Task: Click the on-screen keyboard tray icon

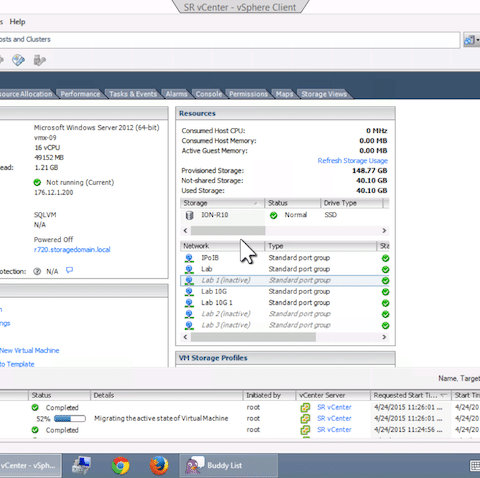Action: pyautogui.click(x=475, y=466)
